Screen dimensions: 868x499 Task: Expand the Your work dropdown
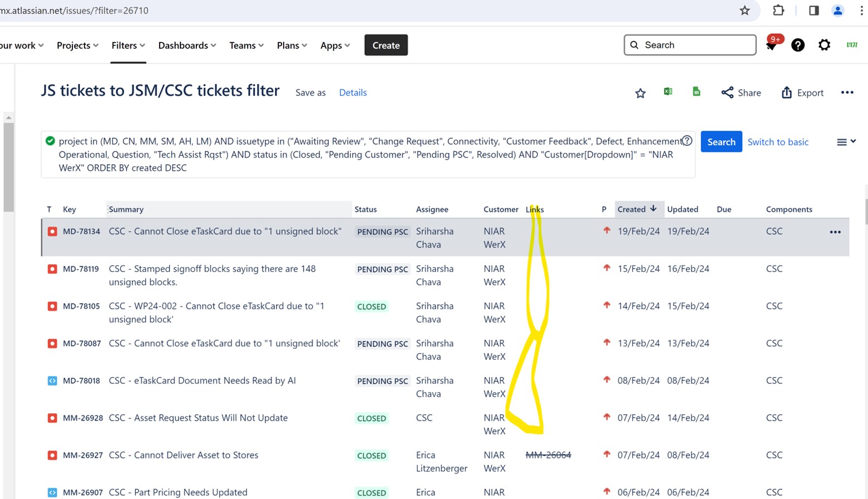tap(22, 45)
